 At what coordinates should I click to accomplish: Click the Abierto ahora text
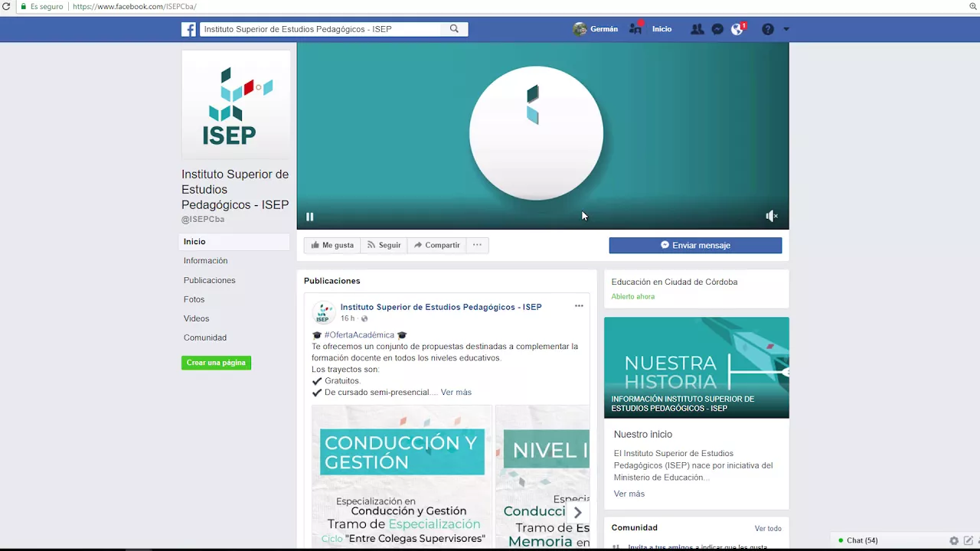633,296
